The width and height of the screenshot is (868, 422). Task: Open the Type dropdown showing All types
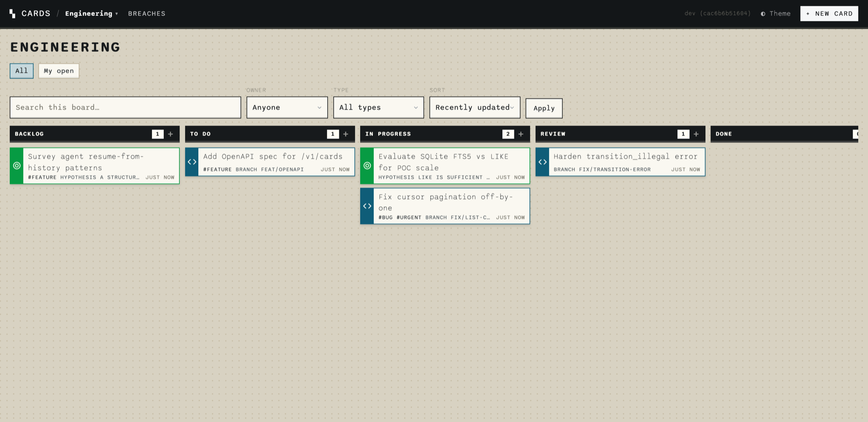[378, 107]
